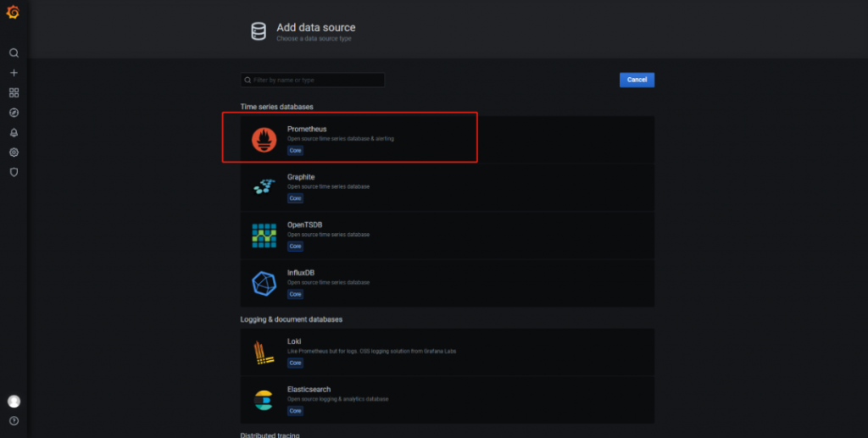The image size is (868, 438).
Task: Select the Graphite logo icon
Action: click(x=264, y=186)
